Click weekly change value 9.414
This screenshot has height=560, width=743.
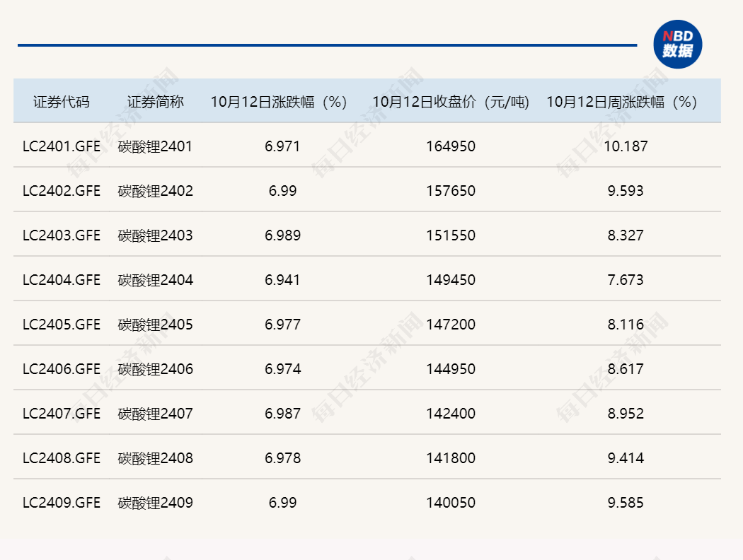tap(626, 458)
